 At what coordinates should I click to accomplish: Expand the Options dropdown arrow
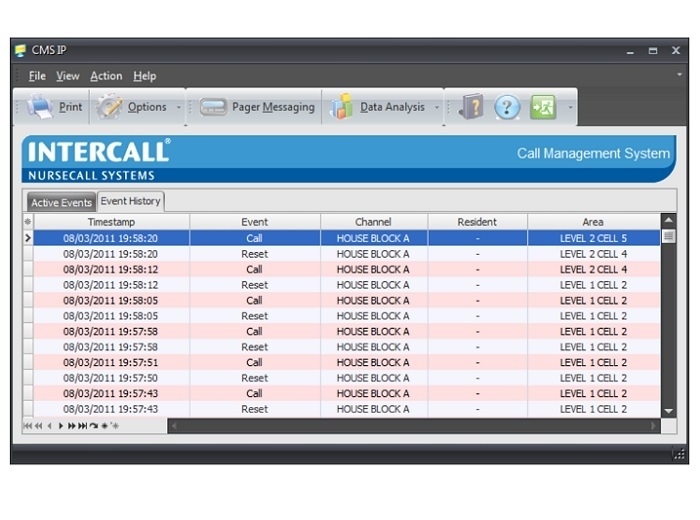179,107
